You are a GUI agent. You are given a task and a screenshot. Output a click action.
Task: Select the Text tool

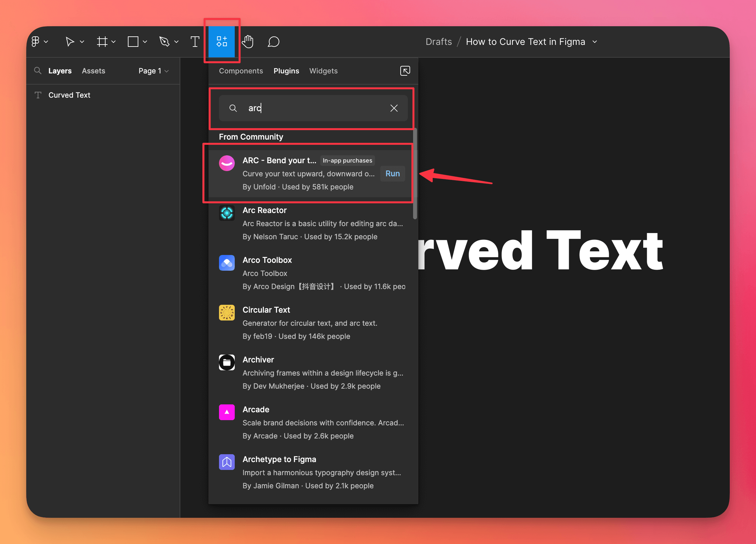pos(195,41)
